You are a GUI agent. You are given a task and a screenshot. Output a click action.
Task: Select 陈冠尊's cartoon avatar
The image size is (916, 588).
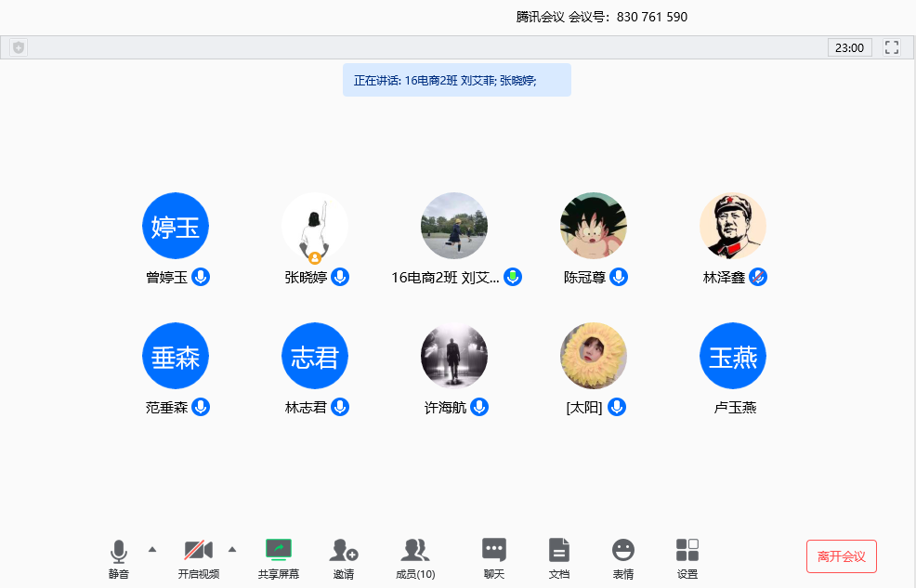[594, 226]
